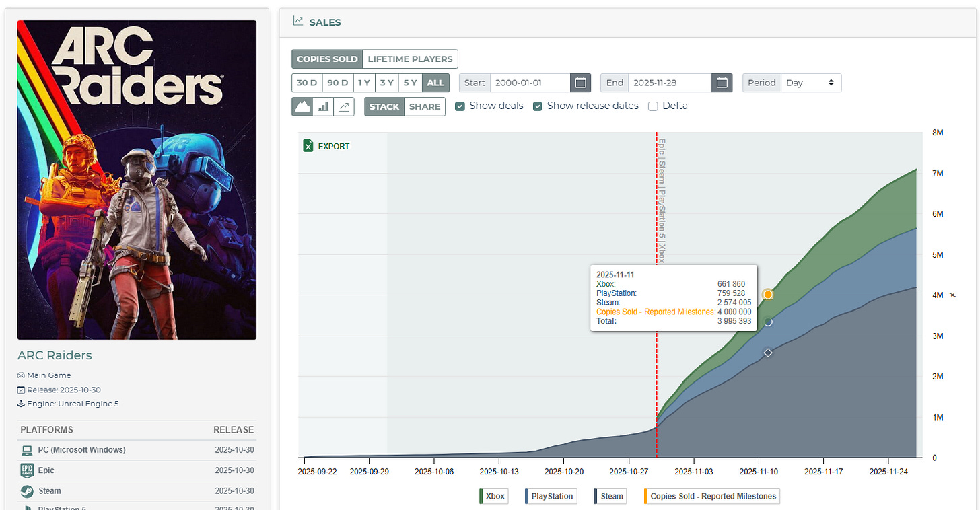Image resolution: width=980 pixels, height=510 pixels.
Task: Set range to 90 D
Action: point(337,83)
